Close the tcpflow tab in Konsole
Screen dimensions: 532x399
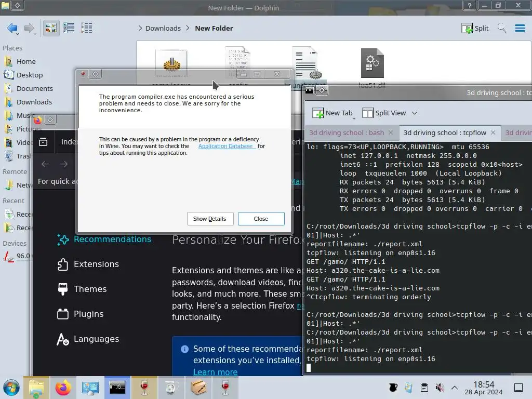click(493, 132)
